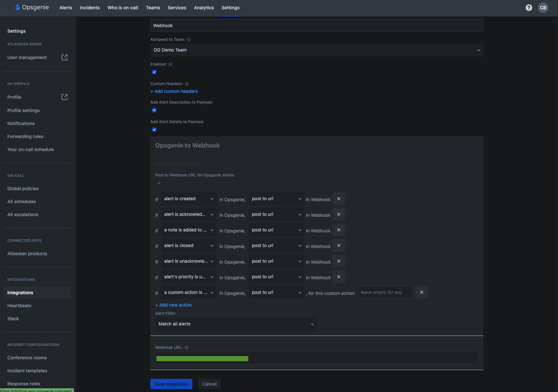558x392 pixels.
Task: Open Your on-call schedule in sidebar
Action: (31, 150)
